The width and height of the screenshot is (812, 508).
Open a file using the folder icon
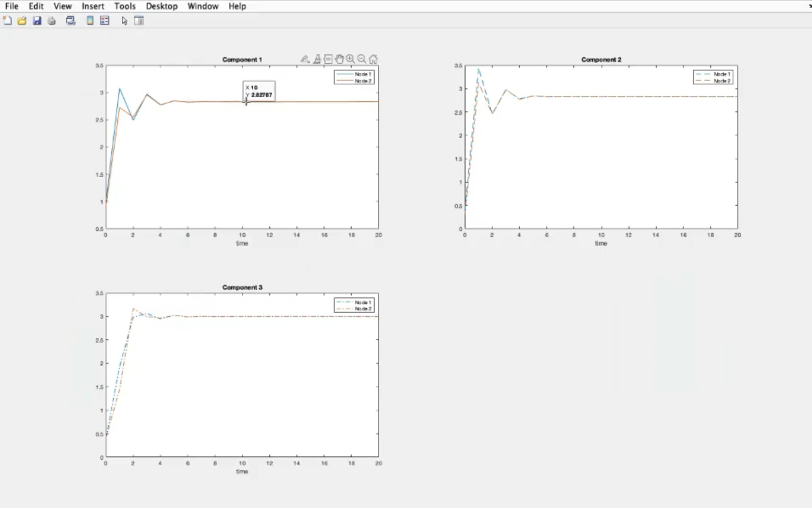coord(22,21)
